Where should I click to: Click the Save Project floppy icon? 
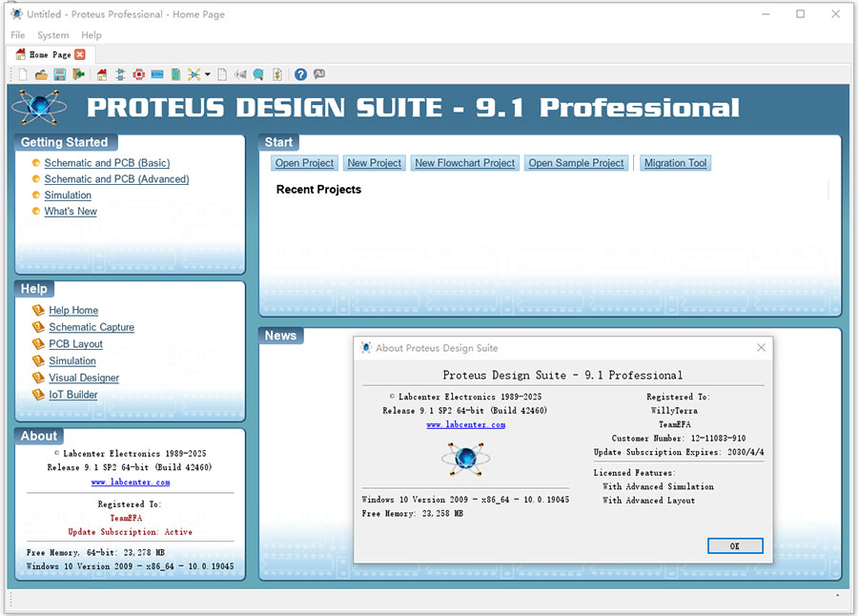[x=60, y=74]
